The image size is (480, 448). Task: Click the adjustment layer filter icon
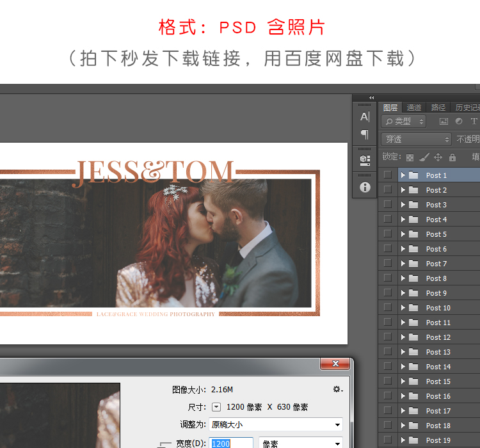[x=459, y=121]
